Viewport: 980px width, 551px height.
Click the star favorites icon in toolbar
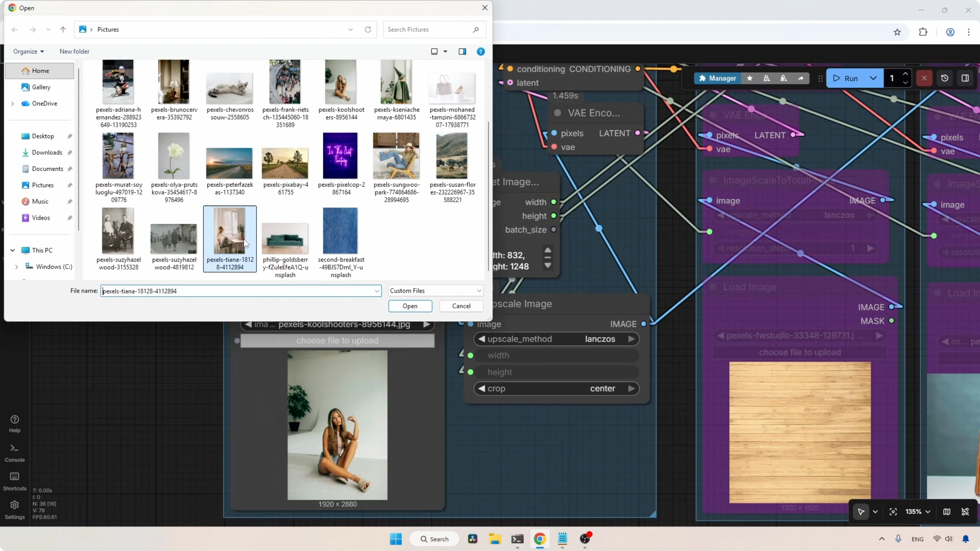click(x=749, y=78)
